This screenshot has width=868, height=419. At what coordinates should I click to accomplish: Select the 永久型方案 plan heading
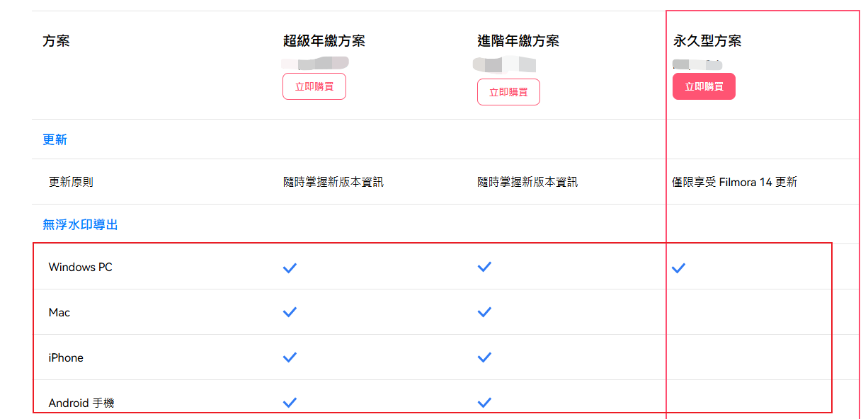point(707,41)
